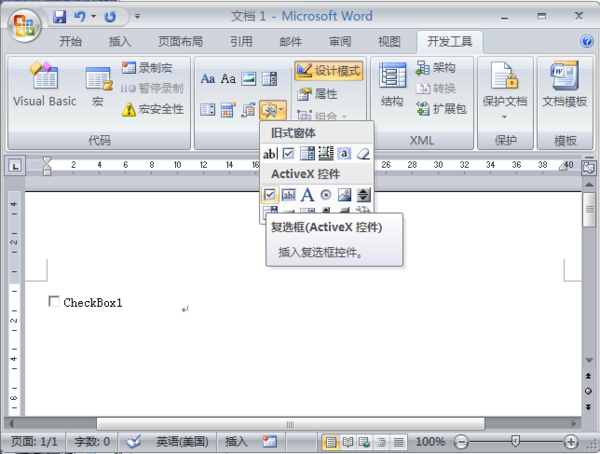The image size is (600, 454).
Task: Select the 开发工具 tab
Action: [x=450, y=41]
